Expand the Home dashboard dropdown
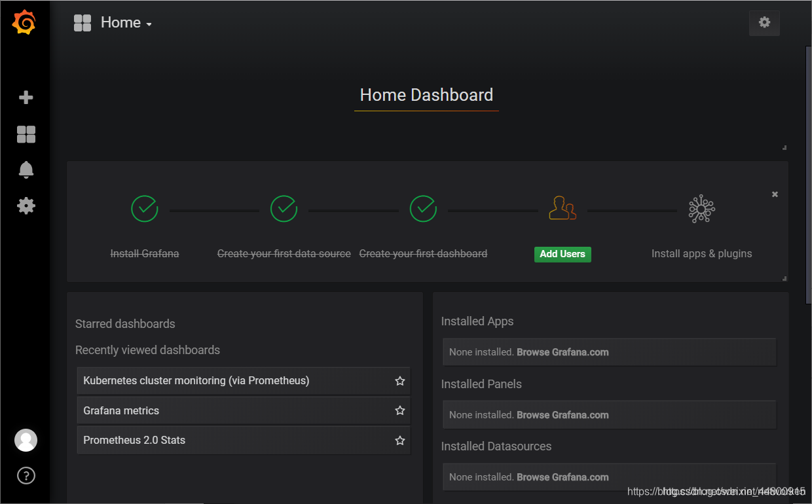 coord(126,23)
